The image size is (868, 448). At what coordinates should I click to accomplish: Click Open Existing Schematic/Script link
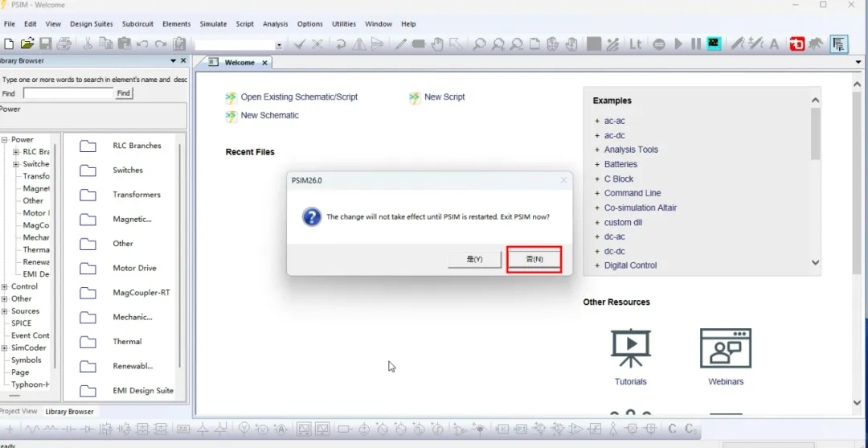299,97
